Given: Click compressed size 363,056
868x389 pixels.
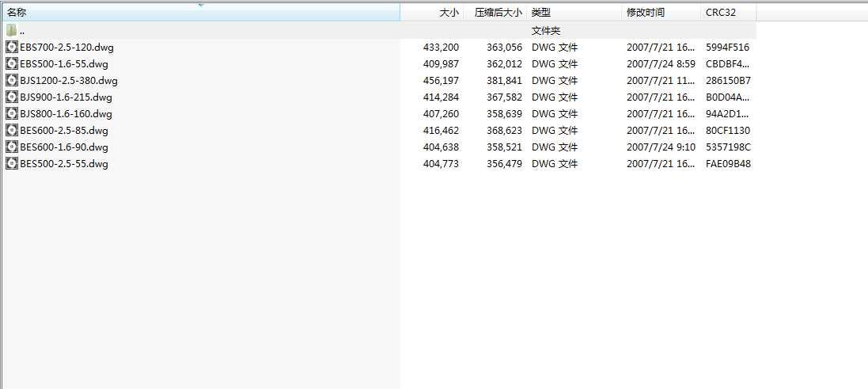Looking at the screenshot, I should tap(504, 47).
